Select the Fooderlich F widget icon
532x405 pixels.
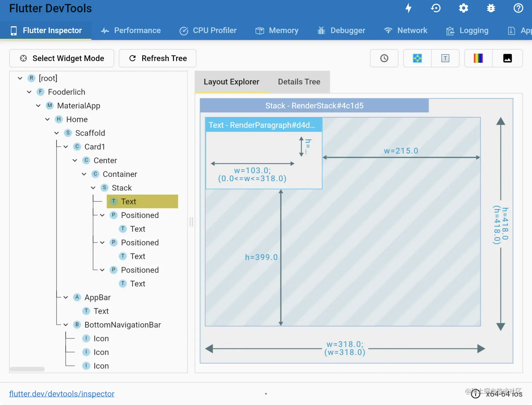pyautogui.click(x=40, y=92)
